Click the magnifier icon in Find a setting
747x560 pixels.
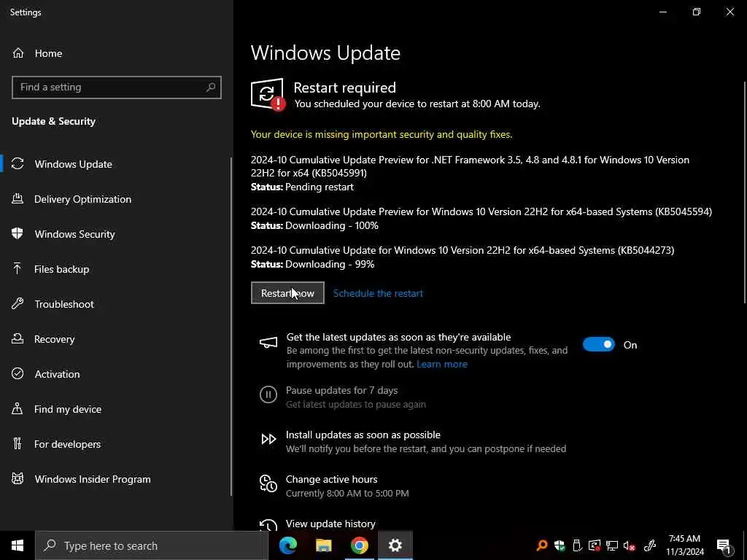coord(211,87)
